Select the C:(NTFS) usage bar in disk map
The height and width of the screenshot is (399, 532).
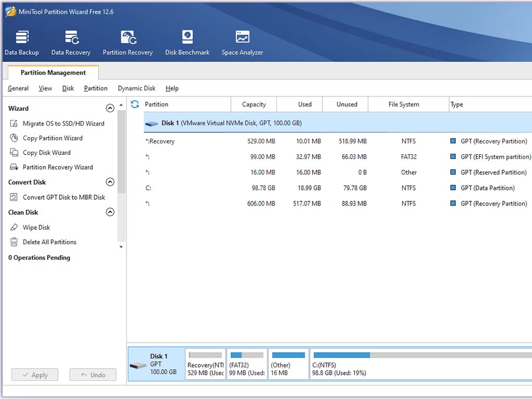pyautogui.click(x=420, y=355)
